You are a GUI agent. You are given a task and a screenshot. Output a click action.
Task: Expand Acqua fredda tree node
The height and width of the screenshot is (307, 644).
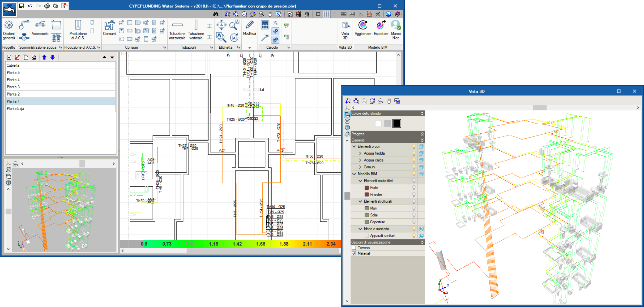coord(360,153)
